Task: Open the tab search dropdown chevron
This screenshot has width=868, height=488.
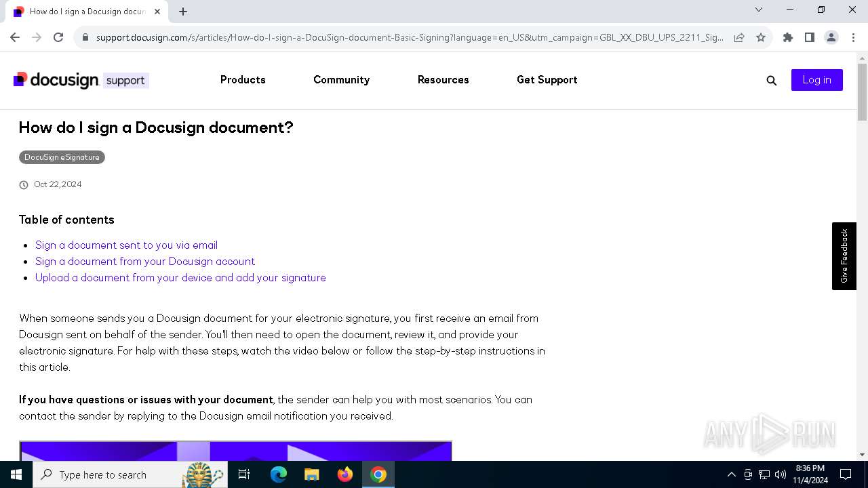Action: (759, 9)
